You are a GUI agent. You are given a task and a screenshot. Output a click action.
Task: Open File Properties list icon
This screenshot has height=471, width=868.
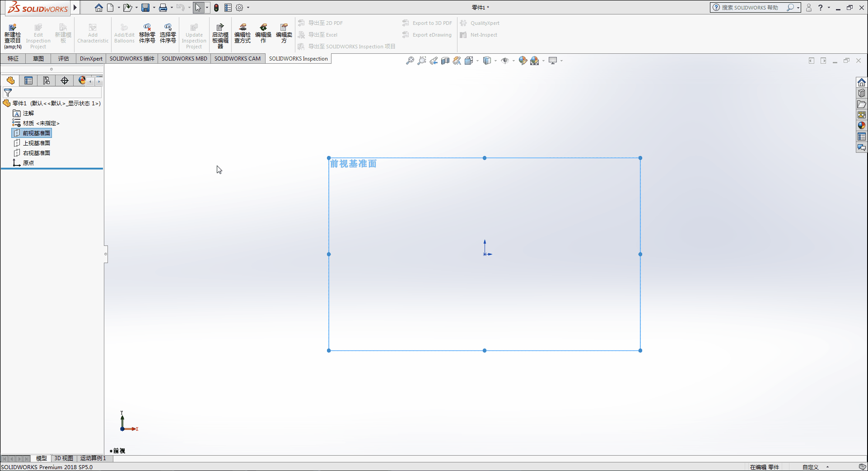coord(228,8)
